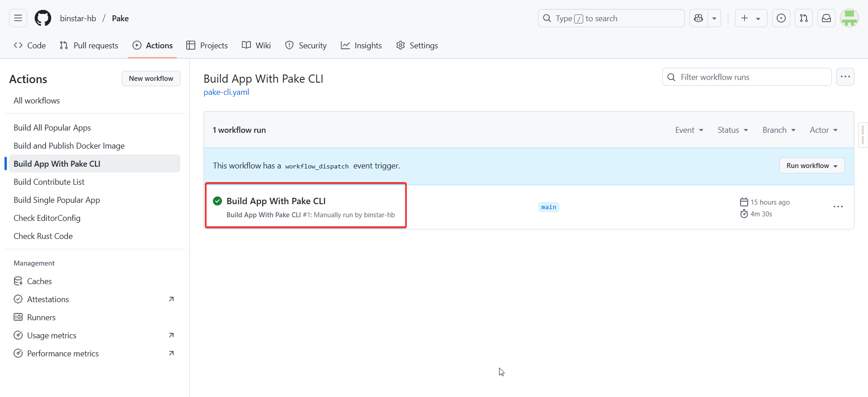Image resolution: width=868 pixels, height=397 pixels.
Task: Open the notifications inbox icon
Action: pyautogui.click(x=826, y=18)
